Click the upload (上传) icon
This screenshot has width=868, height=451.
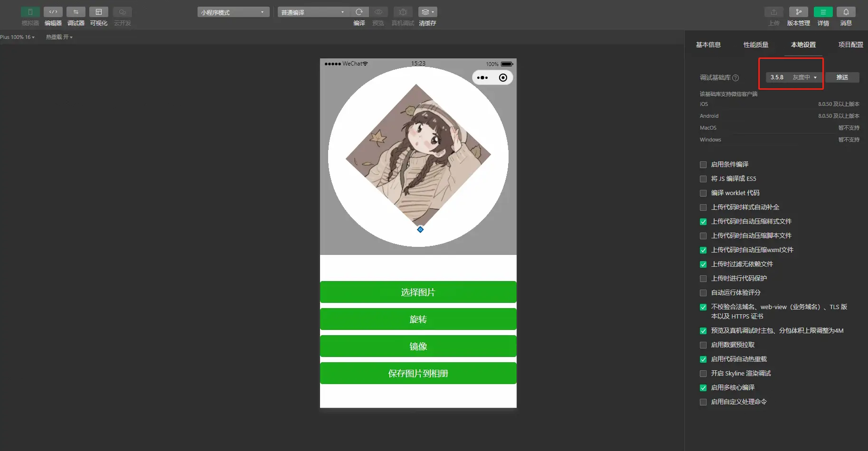tap(774, 12)
